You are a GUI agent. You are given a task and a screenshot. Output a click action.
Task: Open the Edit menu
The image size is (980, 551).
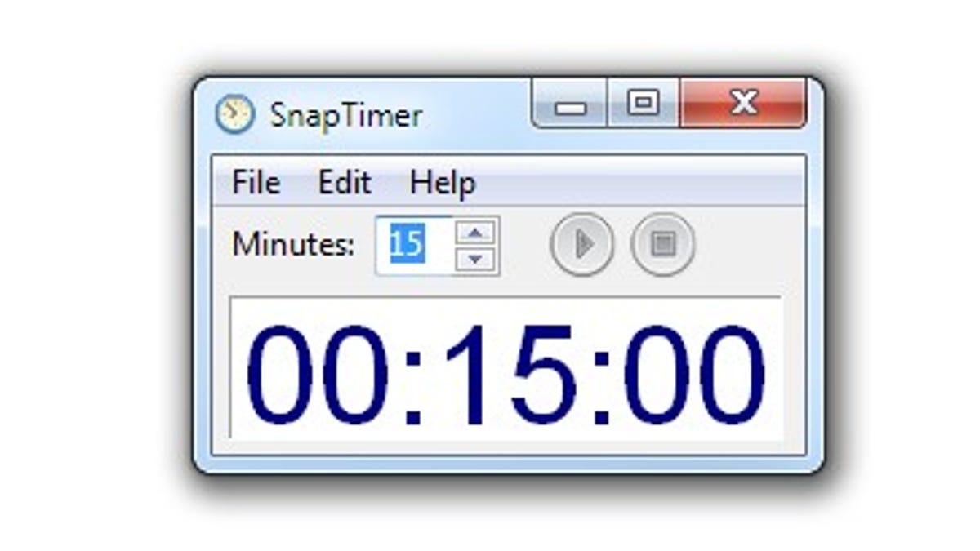[x=345, y=182]
